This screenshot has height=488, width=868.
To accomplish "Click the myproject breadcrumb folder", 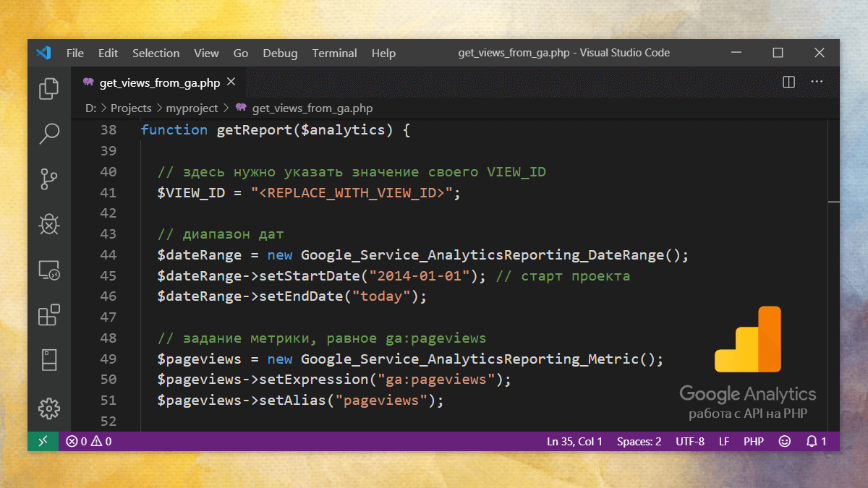I will tap(192, 108).
